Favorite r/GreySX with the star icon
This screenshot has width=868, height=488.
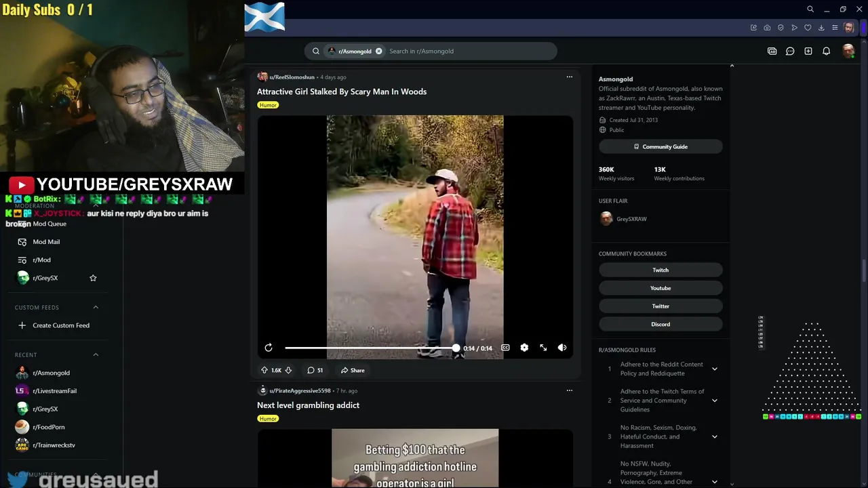[x=93, y=278]
